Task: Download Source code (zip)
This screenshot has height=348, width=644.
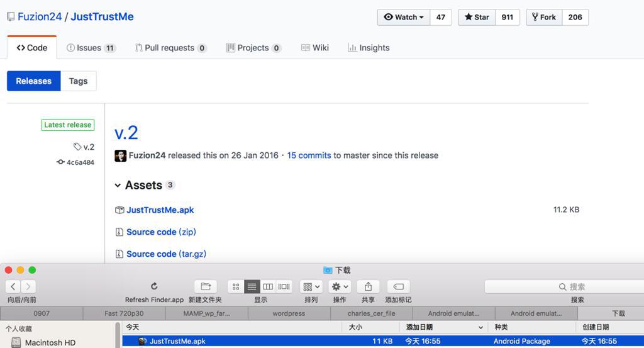Action: (161, 232)
